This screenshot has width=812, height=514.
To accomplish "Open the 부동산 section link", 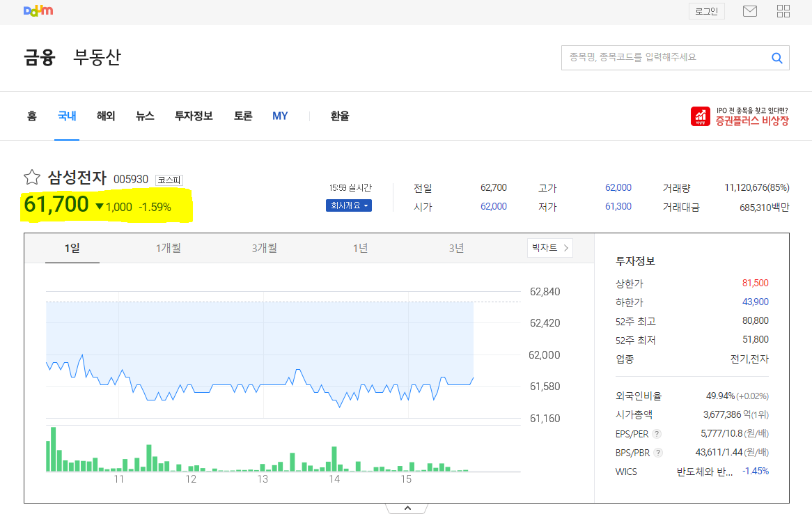I will 99,59.
